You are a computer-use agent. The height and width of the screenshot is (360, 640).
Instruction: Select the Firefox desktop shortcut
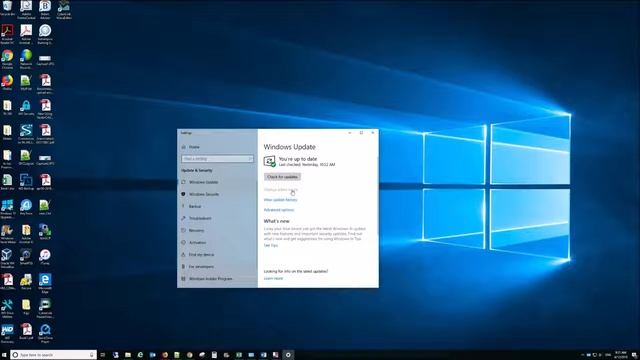coord(7,81)
